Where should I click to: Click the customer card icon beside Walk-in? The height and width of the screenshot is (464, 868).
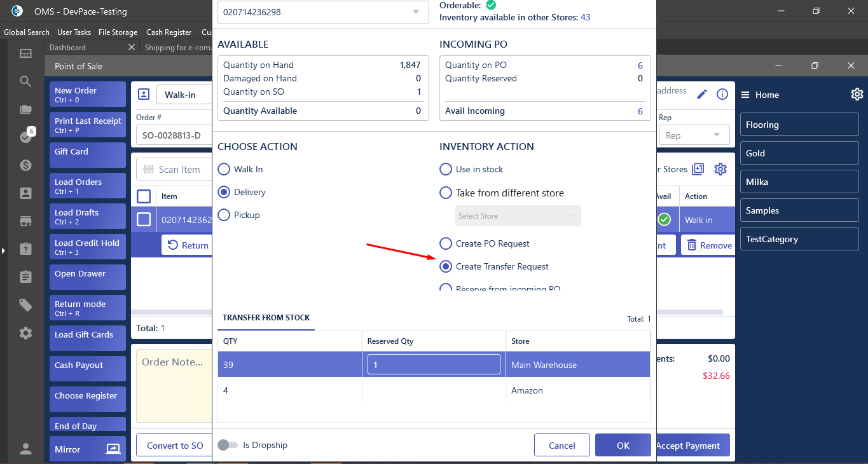pos(144,94)
